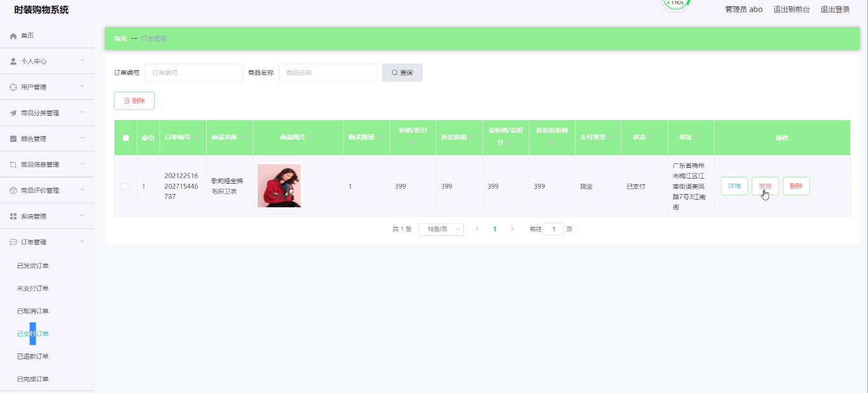Click the chat icon for 订单管理

(13, 242)
